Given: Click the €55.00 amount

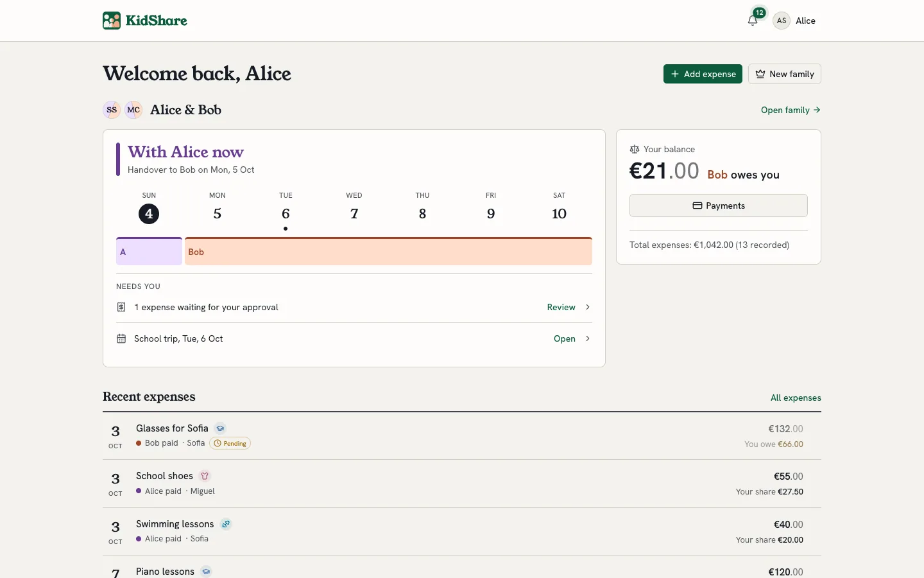Looking at the screenshot, I should [x=789, y=477].
